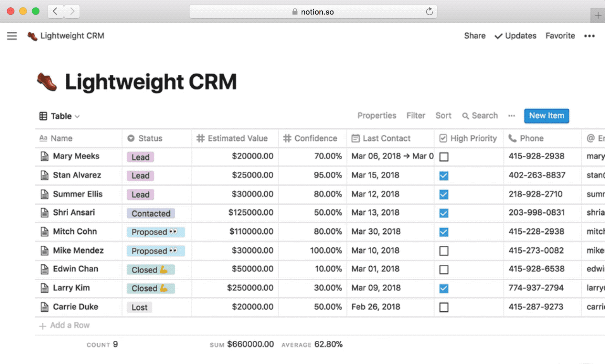Screen dimensions: 605x364
Task: Click the page icon for Mitch Cohn
Action: coord(44,232)
